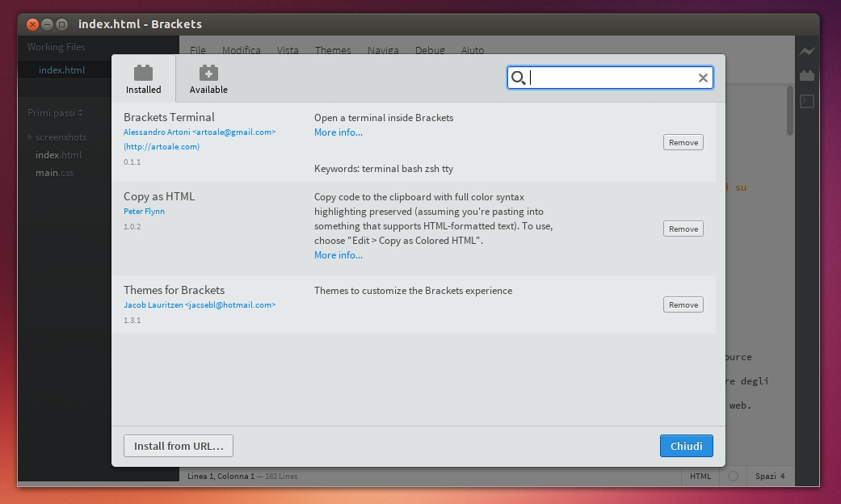The image size is (841, 504).
Task: Toggle Spazi indentation type in status bar
Action: (765, 476)
